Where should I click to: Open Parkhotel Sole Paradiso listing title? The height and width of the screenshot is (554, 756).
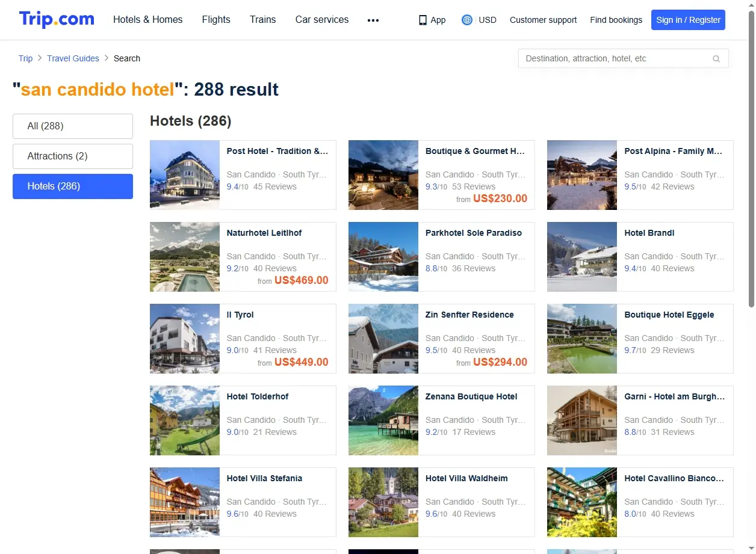474,233
